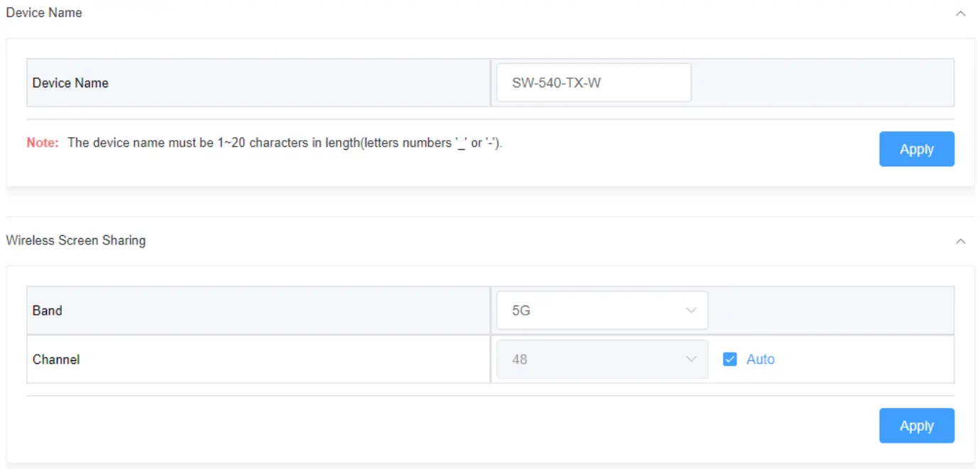980x469 pixels.
Task: Click the Device Name row label
Action: click(x=70, y=83)
